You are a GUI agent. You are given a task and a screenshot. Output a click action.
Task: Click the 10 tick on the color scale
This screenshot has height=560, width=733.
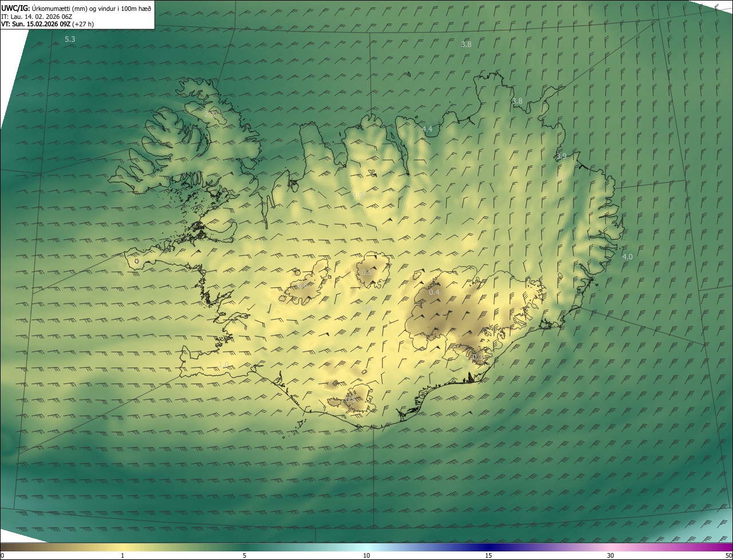coord(366,555)
